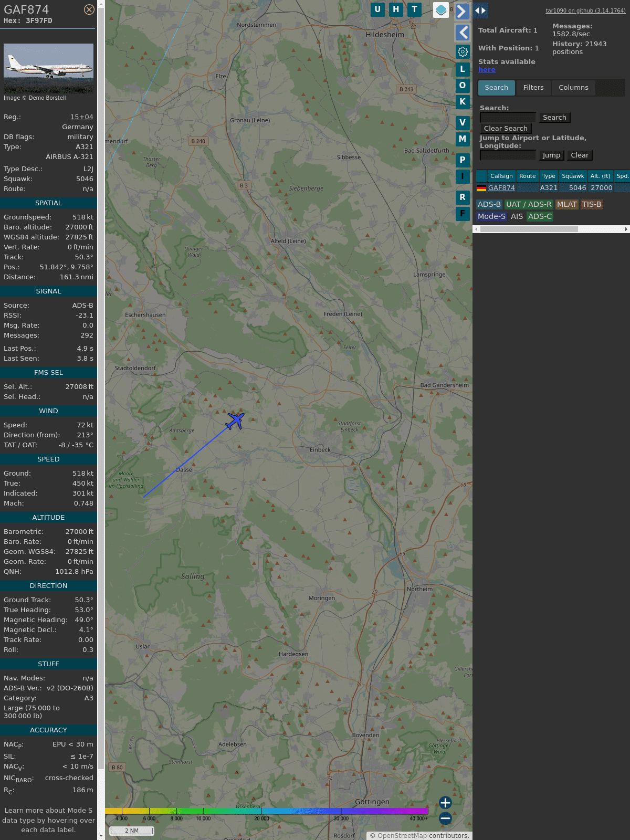Open the Filters tab
Screen dimensions: 630x840
(x=533, y=88)
